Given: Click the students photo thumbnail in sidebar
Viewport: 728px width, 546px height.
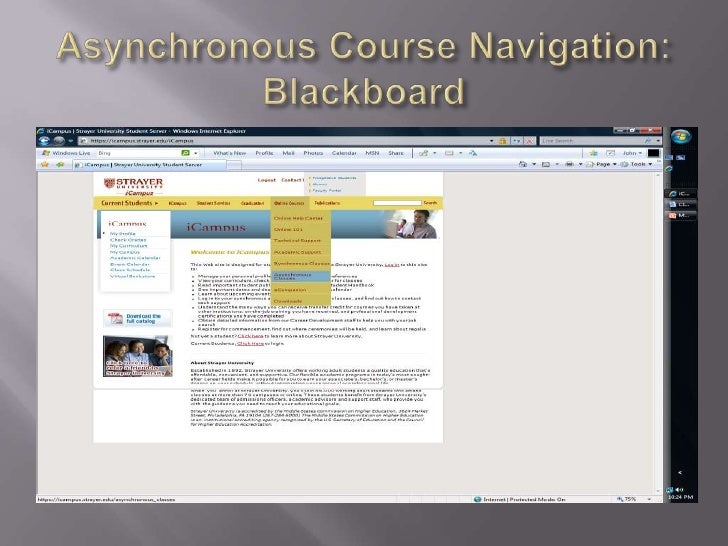Looking at the screenshot, I should pos(137,356).
